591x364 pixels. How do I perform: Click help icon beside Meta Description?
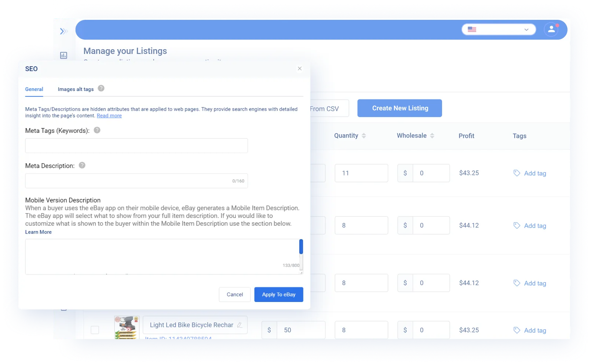tap(82, 165)
